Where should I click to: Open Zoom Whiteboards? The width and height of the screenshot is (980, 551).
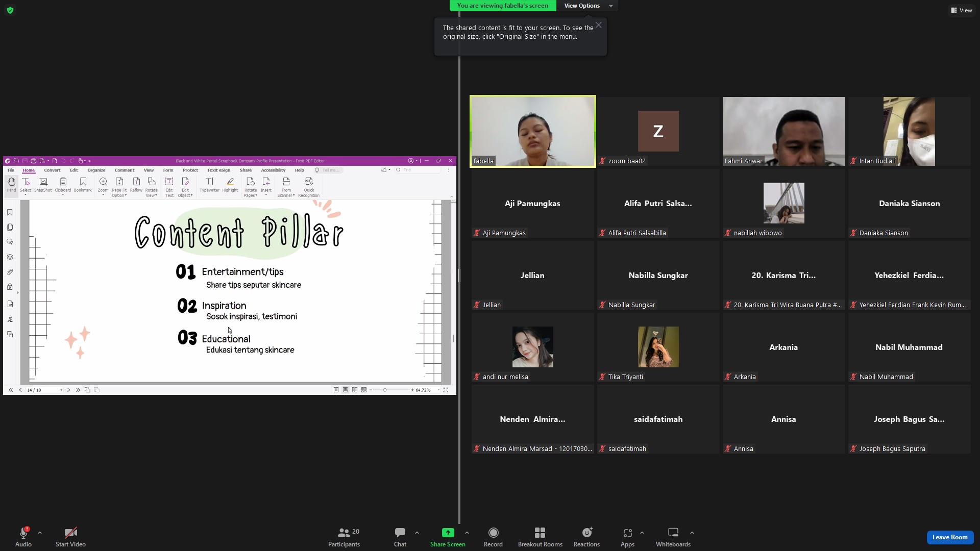click(673, 537)
